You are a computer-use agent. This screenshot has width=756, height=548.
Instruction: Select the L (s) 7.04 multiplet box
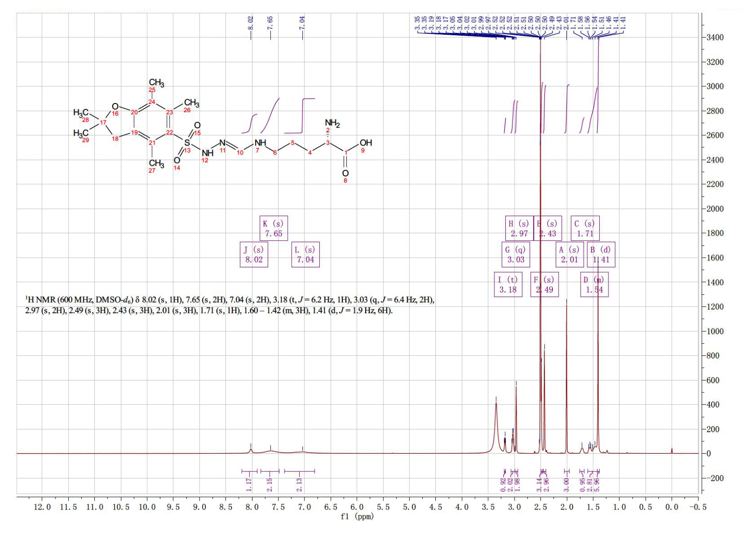[306, 255]
